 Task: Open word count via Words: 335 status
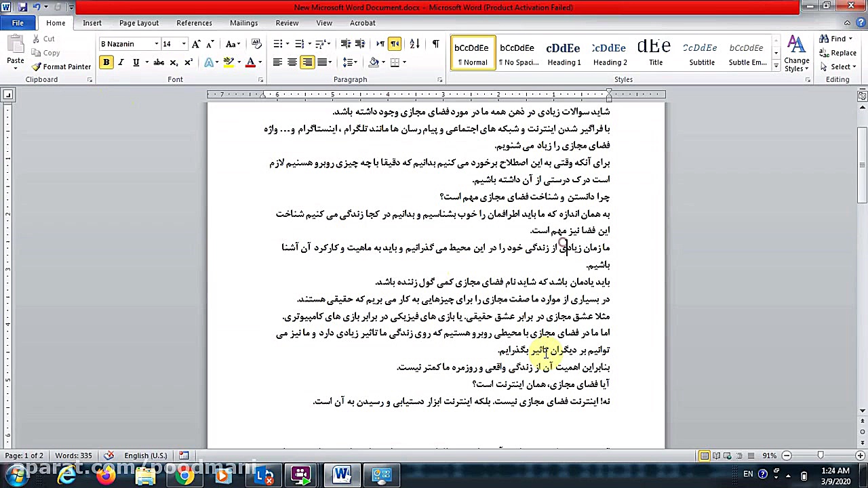(x=73, y=455)
